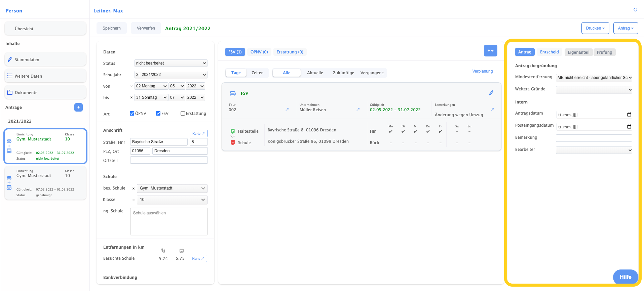Open the Tour 002 arrow link icon
The width and height of the screenshot is (644, 292).
pyautogui.click(x=287, y=110)
